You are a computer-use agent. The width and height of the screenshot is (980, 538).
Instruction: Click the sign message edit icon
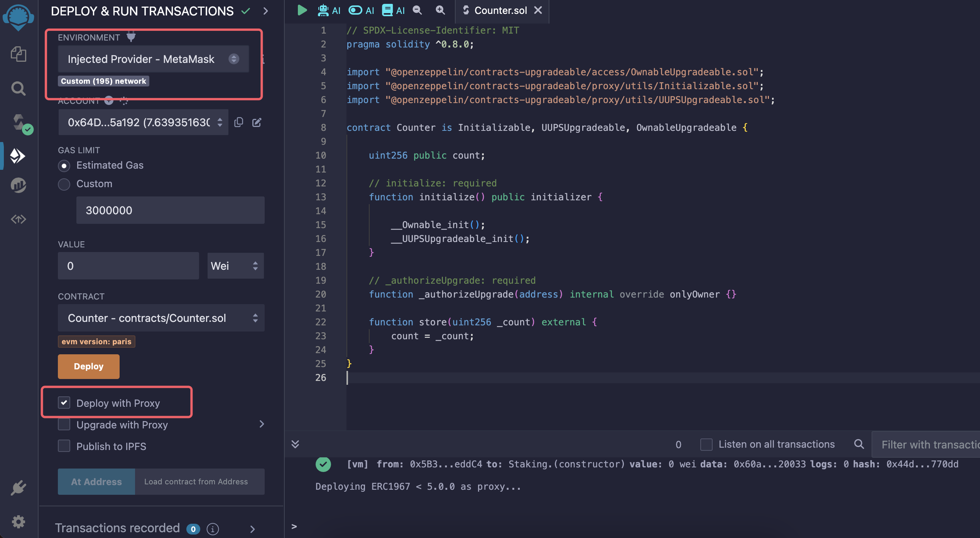(x=257, y=122)
